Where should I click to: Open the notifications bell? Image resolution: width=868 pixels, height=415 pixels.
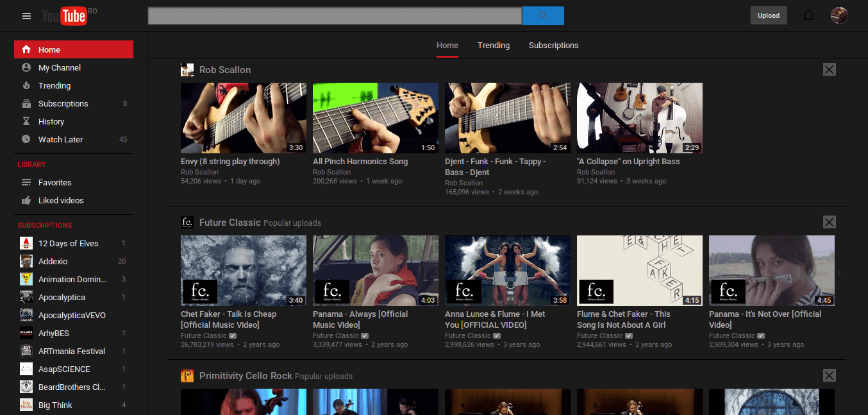[808, 16]
